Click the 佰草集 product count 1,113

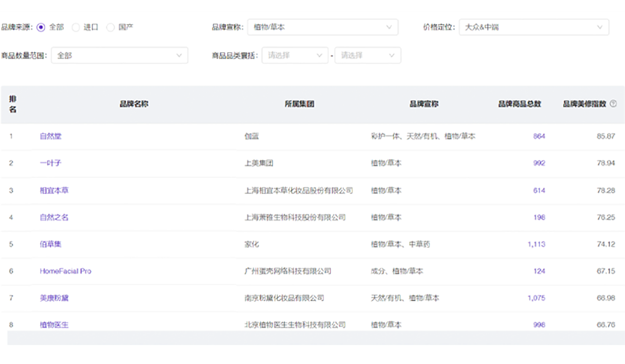(x=536, y=244)
